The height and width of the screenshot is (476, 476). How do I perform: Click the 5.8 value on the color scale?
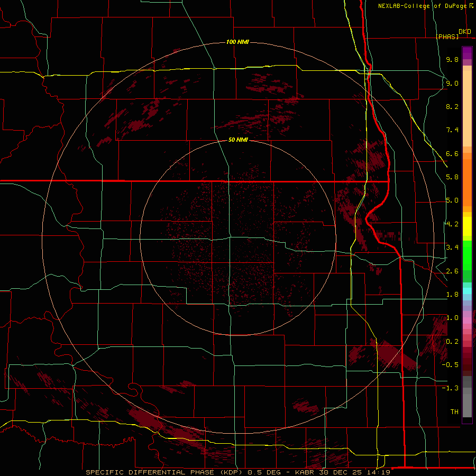[452, 177]
